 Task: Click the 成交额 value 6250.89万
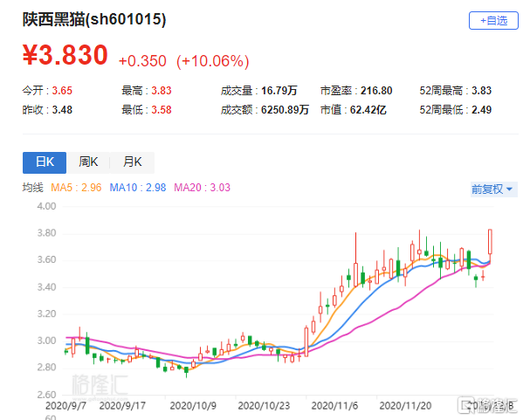click(x=285, y=110)
